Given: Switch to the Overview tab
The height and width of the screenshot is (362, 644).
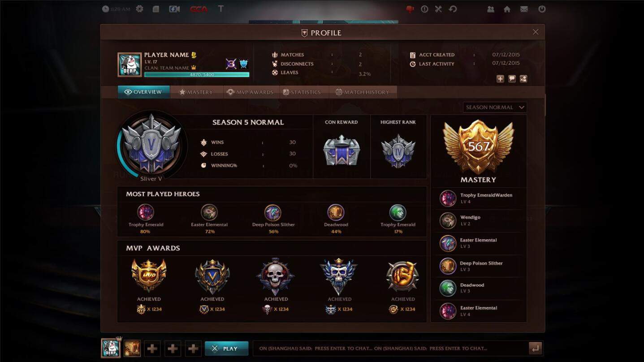Looking at the screenshot, I should pos(143,92).
